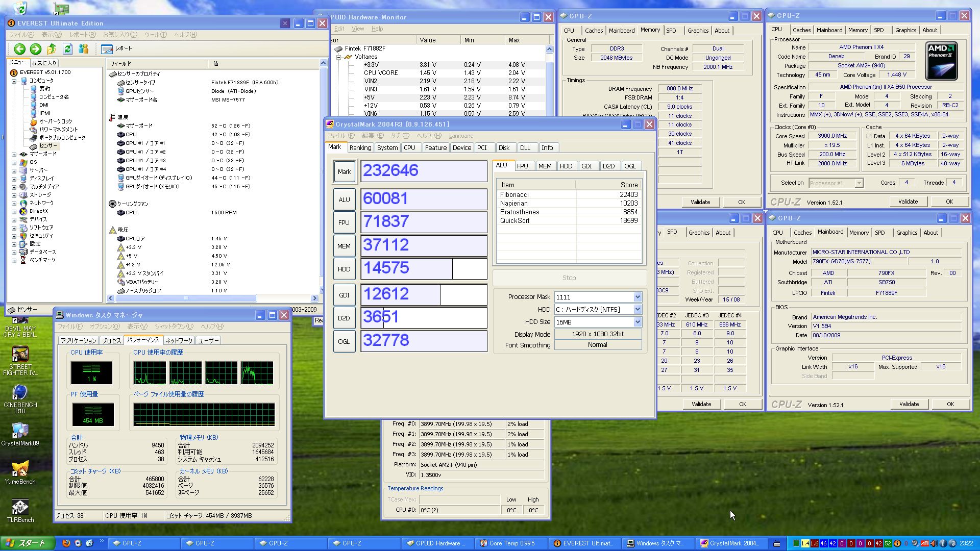
Task: Click the green Forward arrow in EVEREST
Action: [36, 49]
